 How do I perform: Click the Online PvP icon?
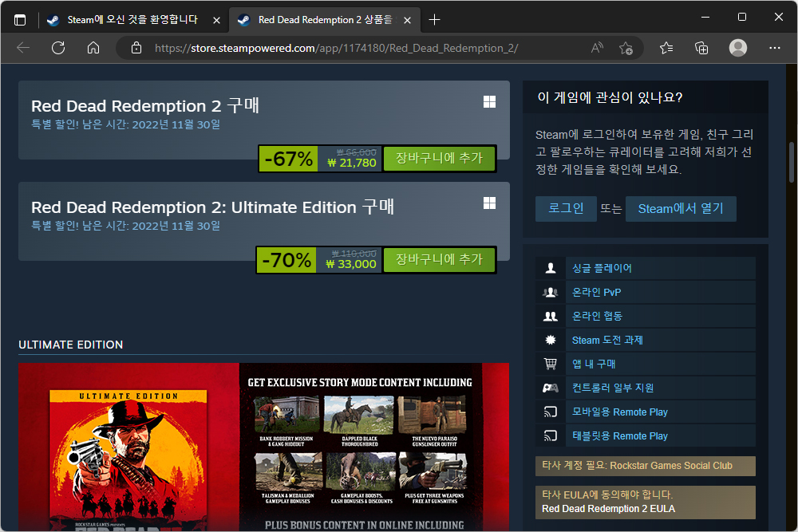[x=550, y=292]
